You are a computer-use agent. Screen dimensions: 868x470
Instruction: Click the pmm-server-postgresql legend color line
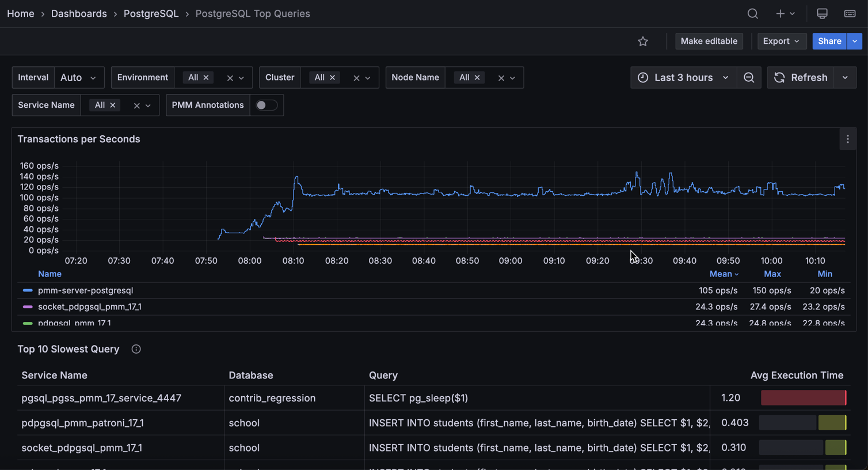pos(27,290)
